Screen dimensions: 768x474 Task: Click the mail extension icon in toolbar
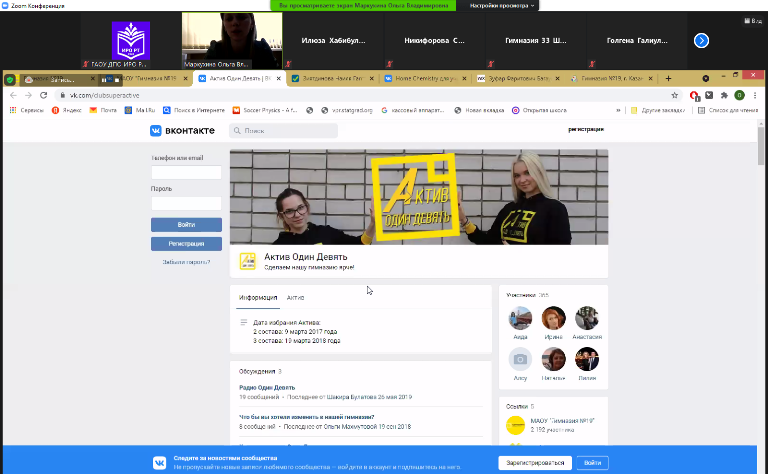709,95
